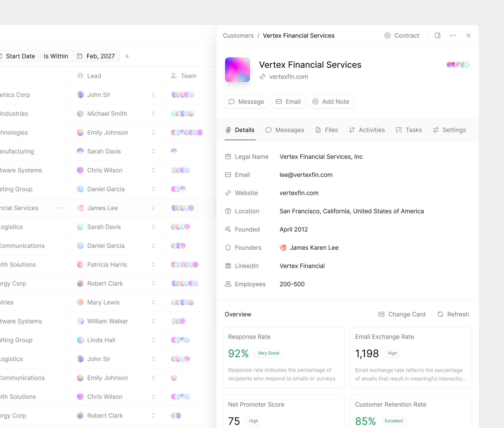Close the Vertex Financial Services panel
This screenshot has height=428, width=504.
469,36
